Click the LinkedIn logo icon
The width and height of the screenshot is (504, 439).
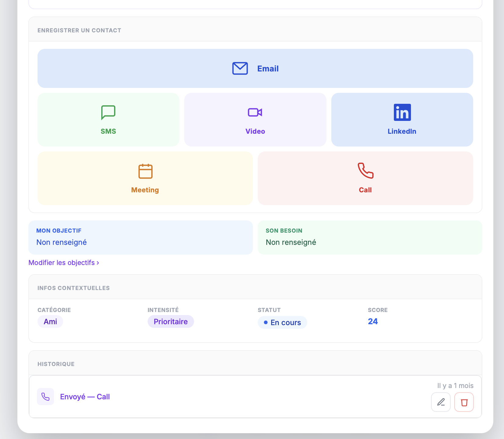coord(402,112)
